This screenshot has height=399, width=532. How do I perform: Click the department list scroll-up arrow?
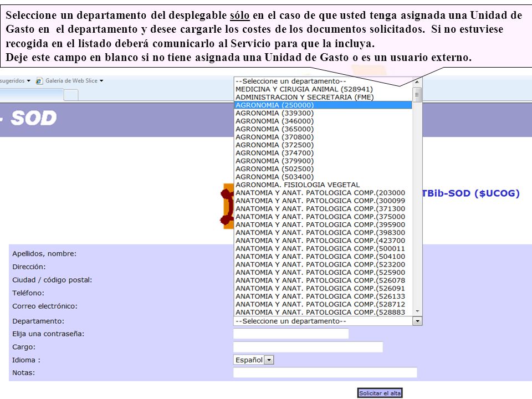[x=417, y=82]
